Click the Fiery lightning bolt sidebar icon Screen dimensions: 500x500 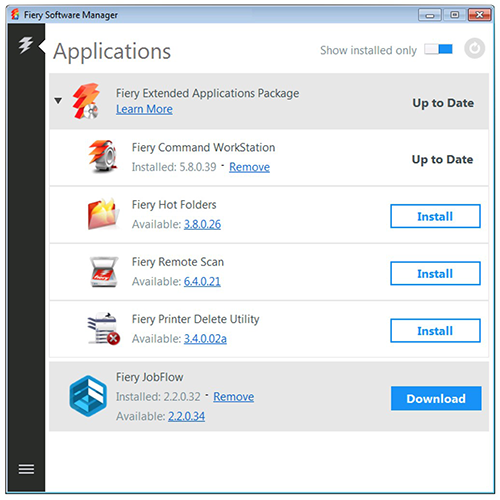(x=26, y=45)
